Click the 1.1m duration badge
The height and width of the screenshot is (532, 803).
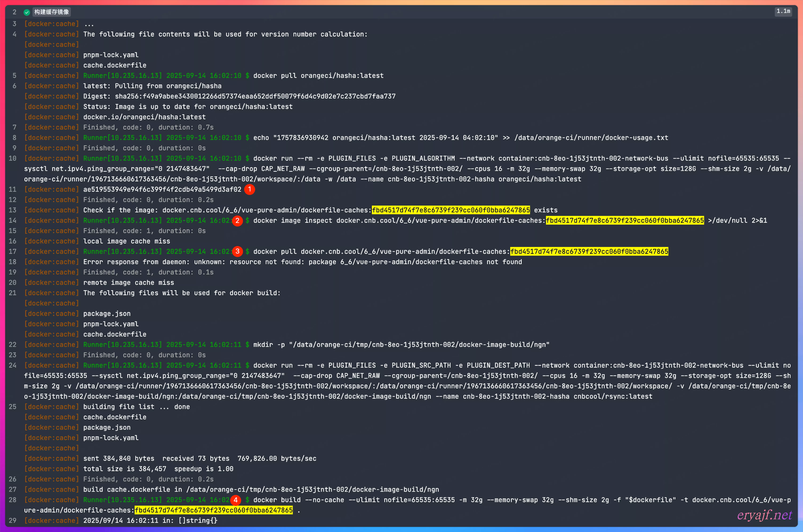(783, 12)
